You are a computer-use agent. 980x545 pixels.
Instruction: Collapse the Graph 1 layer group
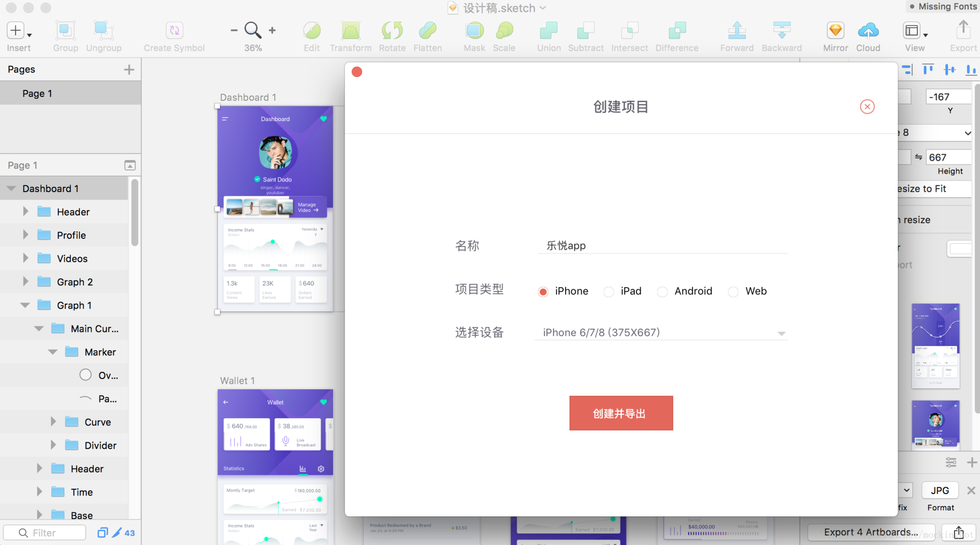coord(25,305)
